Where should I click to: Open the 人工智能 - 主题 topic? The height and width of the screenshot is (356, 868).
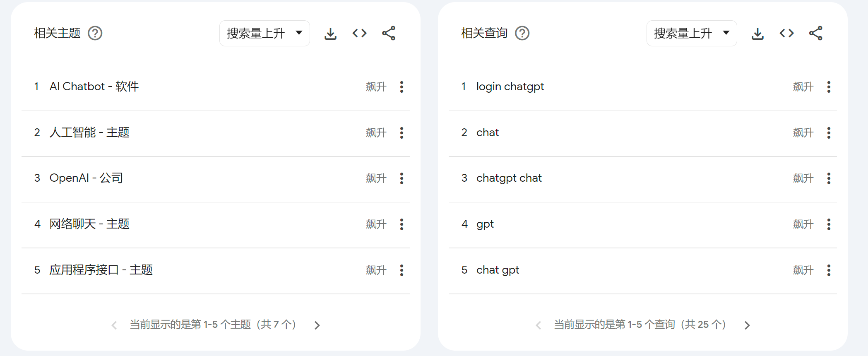pyautogui.click(x=89, y=132)
